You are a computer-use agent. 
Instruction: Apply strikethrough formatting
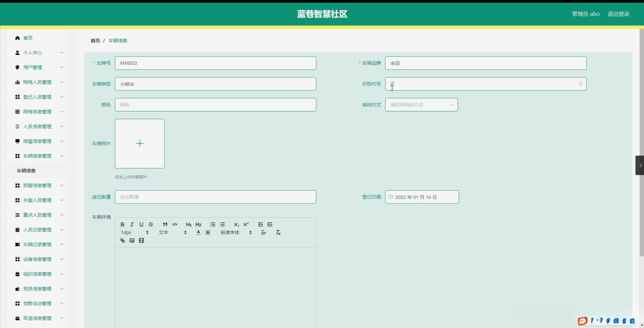pyautogui.click(x=151, y=224)
